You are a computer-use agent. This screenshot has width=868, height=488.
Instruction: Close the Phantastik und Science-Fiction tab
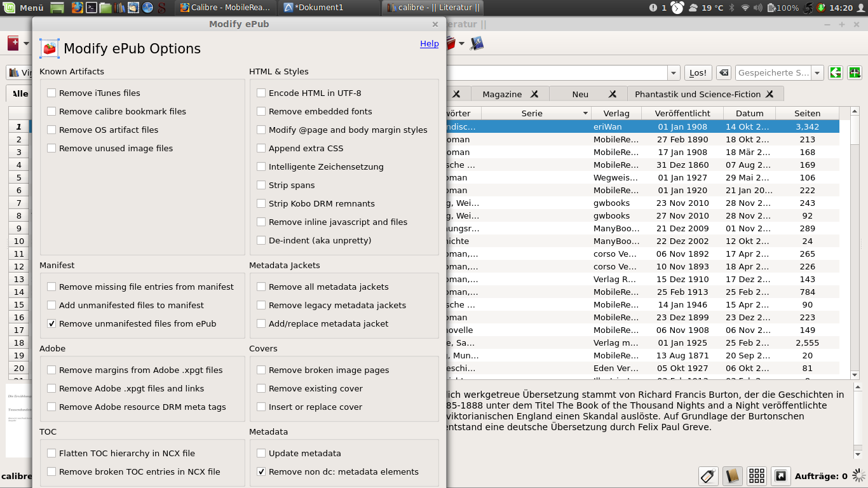pyautogui.click(x=770, y=94)
